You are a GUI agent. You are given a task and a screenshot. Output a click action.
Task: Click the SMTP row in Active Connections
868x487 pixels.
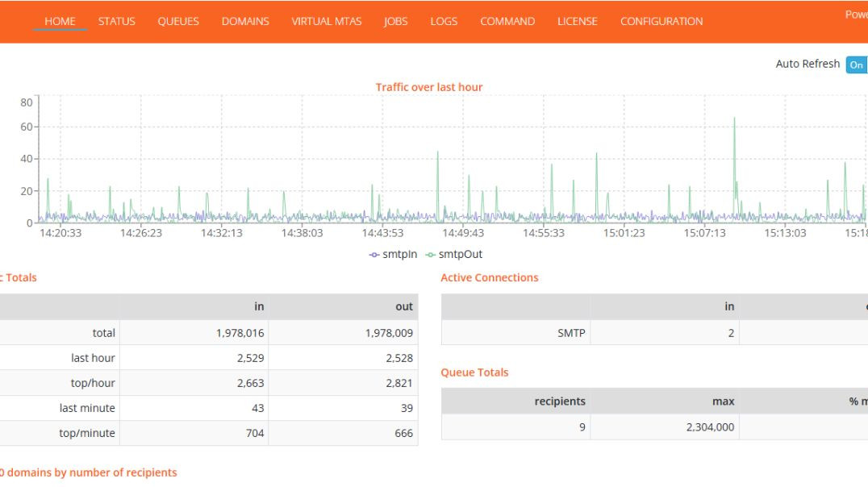pos(571,332)
